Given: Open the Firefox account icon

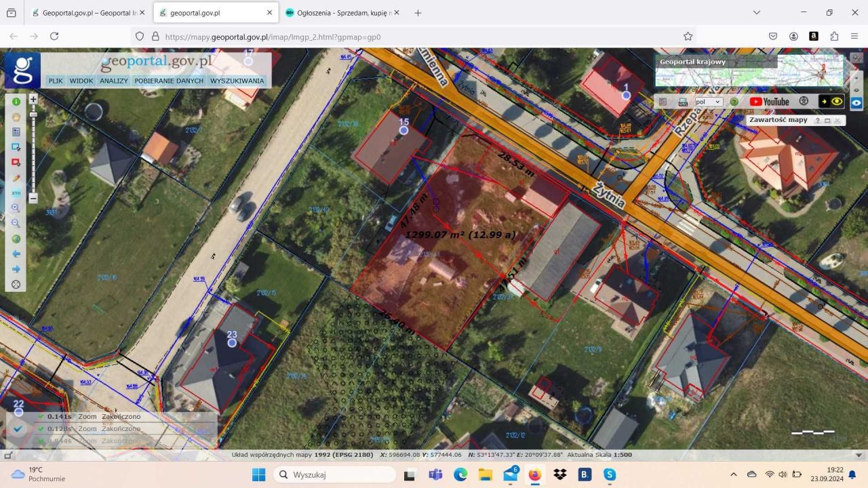Looking at the screenshot, I should click(793, 37).
